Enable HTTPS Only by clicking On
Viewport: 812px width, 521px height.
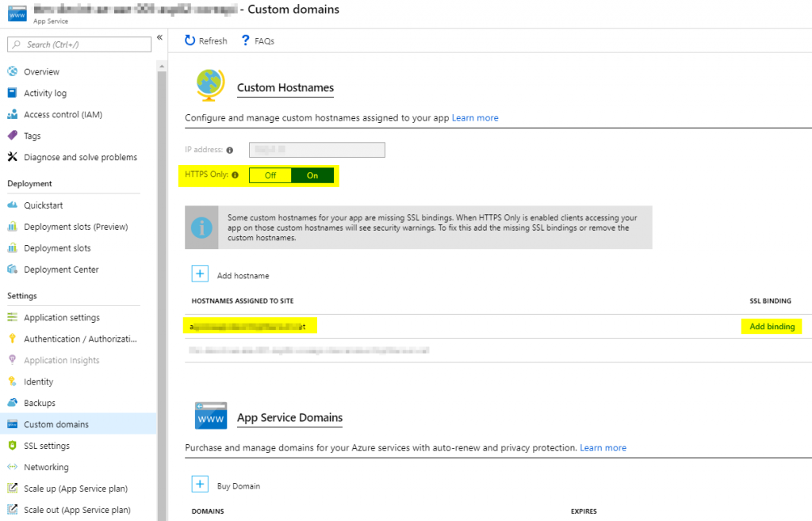[x=314, y=174]
